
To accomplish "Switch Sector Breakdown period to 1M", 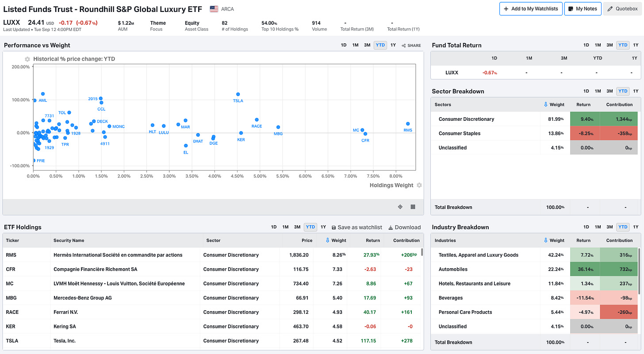I will [598, 91].
